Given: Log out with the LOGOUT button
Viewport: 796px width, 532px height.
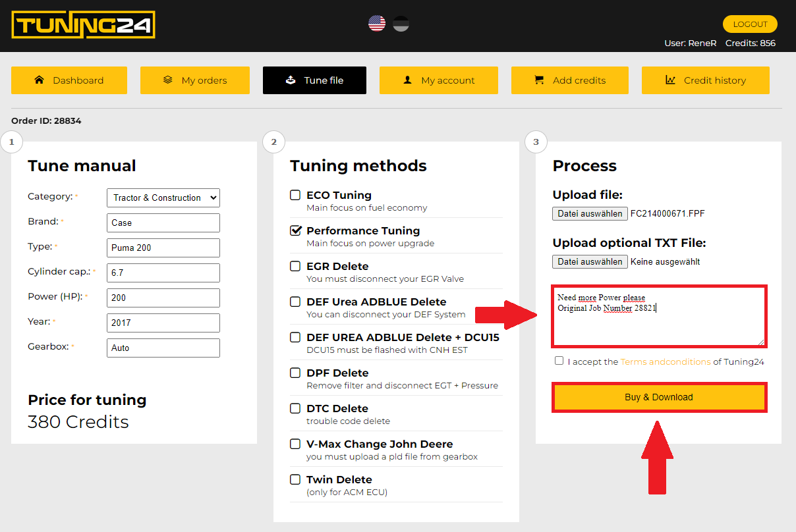Looking at the screenshot, I should (750, 24).
